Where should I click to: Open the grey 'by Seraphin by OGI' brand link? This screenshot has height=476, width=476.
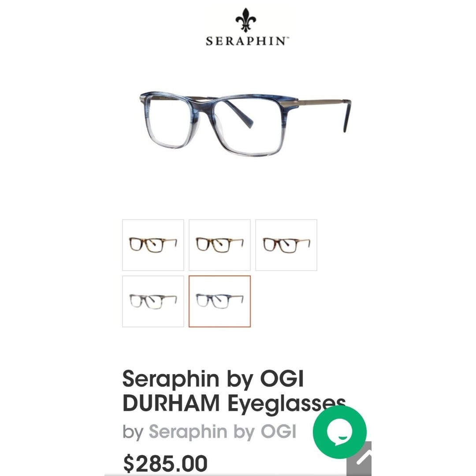click(209, 431)
